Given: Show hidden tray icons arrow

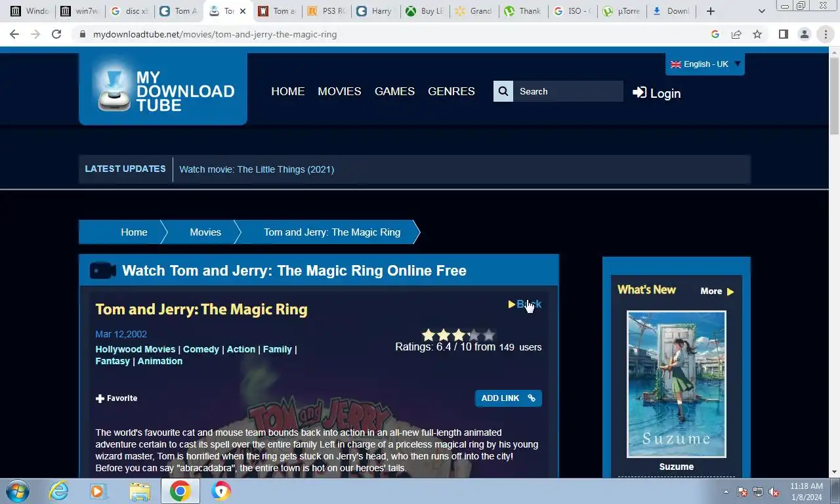Looking at the screenshot, I should (x=726, y=492).
